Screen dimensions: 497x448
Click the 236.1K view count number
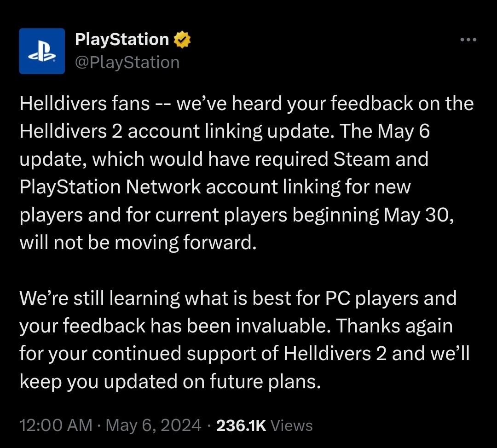pos(241,425)
